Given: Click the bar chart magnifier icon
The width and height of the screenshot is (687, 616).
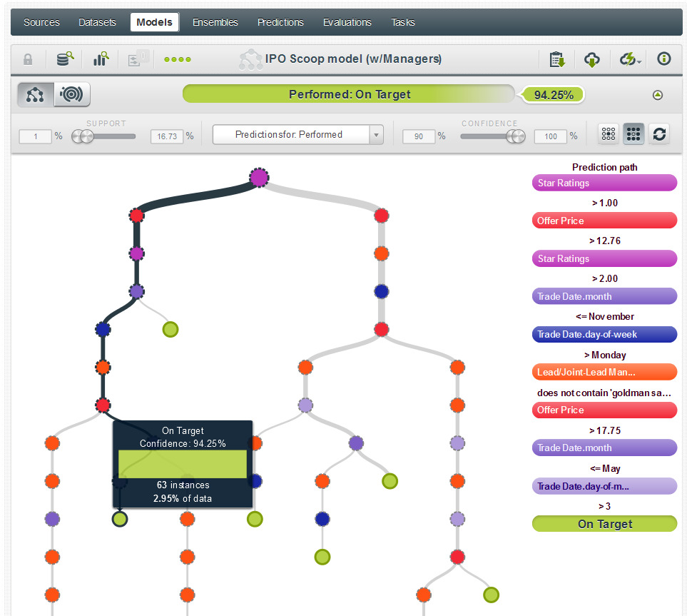Looking at the screenshot, I should tap(101, 59).
